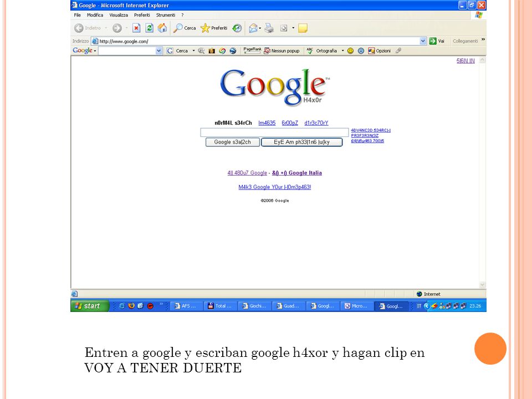The height and width of the screenshot is (399, 532).
Task: Open the PR3F3R3NC3Z preferences link
Action: click(365, 135)
